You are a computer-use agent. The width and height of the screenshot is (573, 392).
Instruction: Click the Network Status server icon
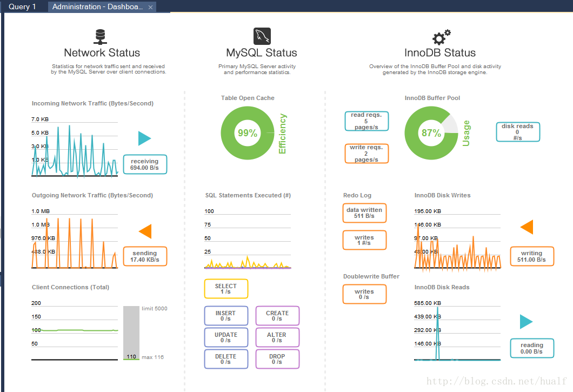tap(100, 37)
